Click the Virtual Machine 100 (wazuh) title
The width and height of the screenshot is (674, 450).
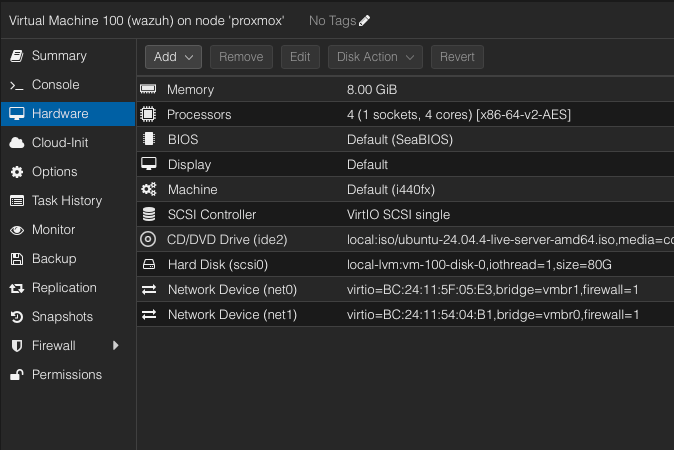point(147,20)
